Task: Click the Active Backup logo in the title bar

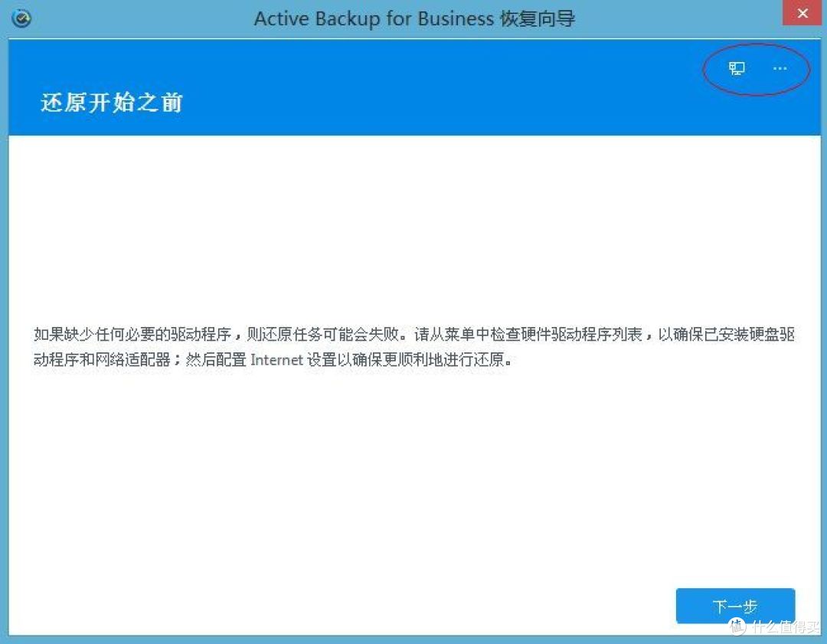Action: pos(21,17)
